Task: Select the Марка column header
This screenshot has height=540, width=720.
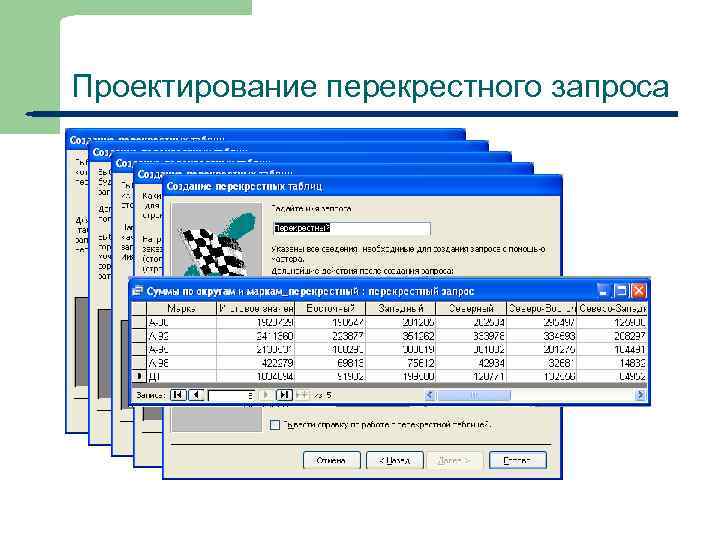Action: pyautogui.click(x=181, y=308)
